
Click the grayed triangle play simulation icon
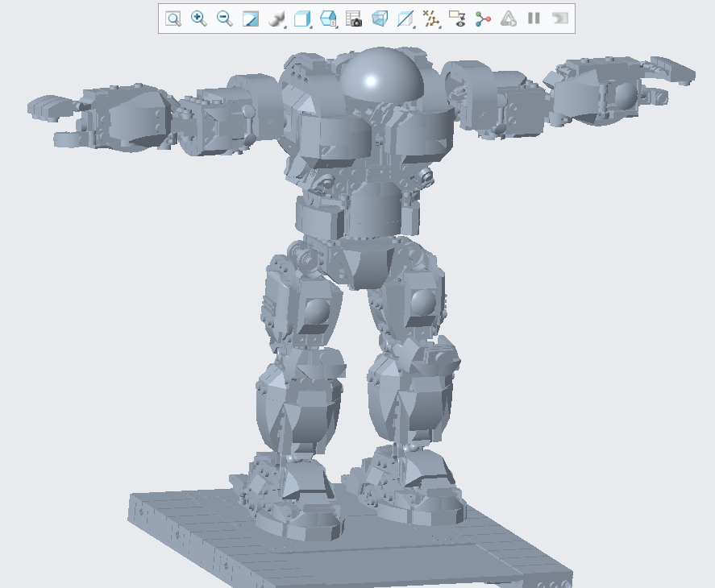[x=508, y=19]
